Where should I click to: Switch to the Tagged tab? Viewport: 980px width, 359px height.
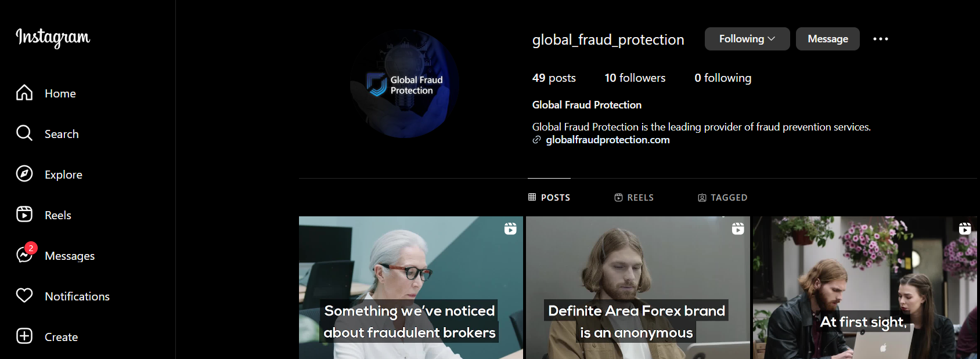[722, 198]
